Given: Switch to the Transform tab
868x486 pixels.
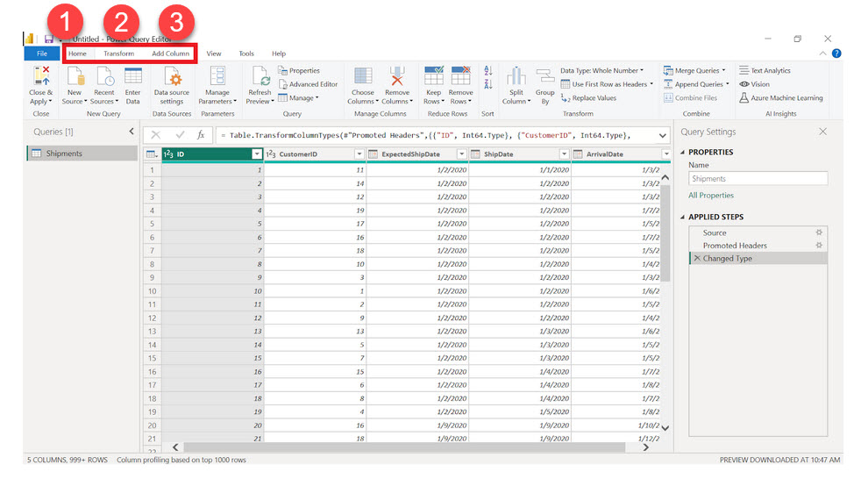Looking at the screenshot, I should tap(119, 54).
